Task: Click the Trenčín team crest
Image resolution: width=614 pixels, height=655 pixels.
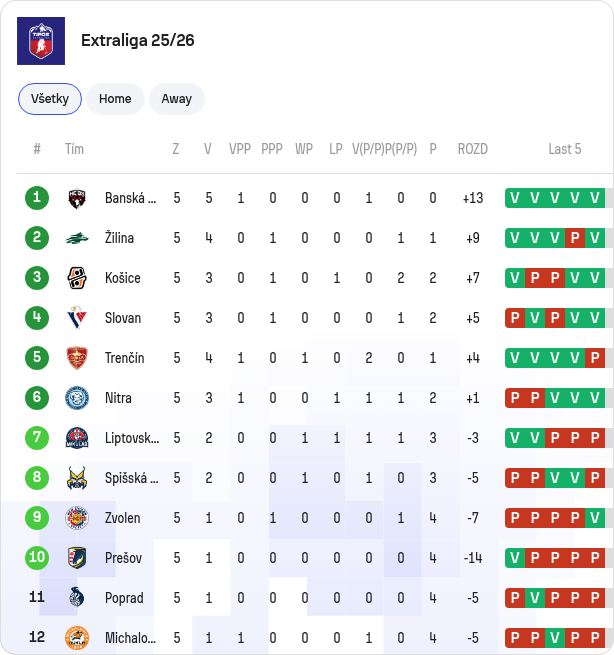Action: (x=77, y=358)
